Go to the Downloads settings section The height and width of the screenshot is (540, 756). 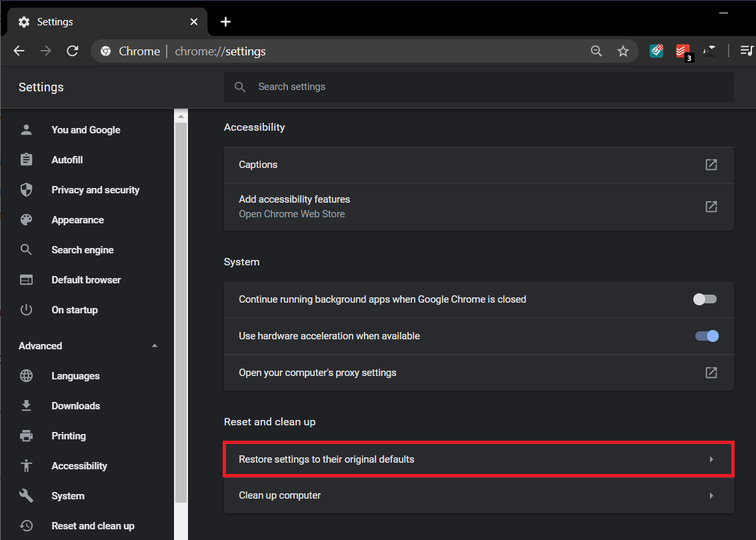[x=75, y=406]
